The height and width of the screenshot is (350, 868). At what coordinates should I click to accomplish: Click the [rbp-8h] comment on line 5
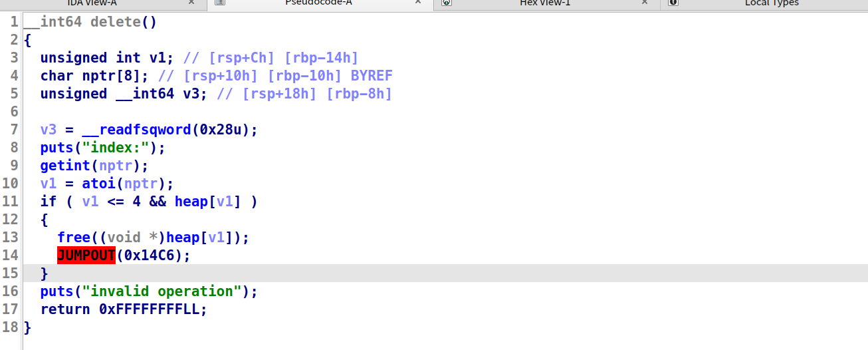(359, 94)
